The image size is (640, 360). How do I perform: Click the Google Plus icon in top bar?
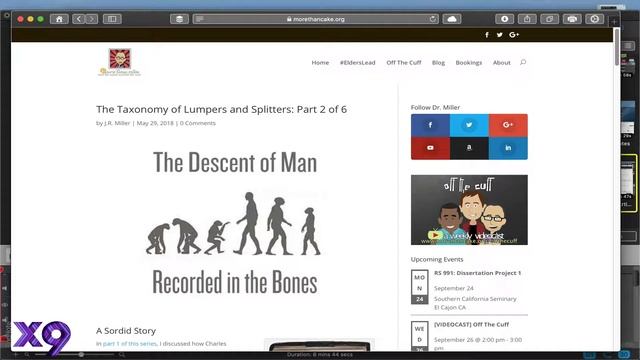[514, 35]
